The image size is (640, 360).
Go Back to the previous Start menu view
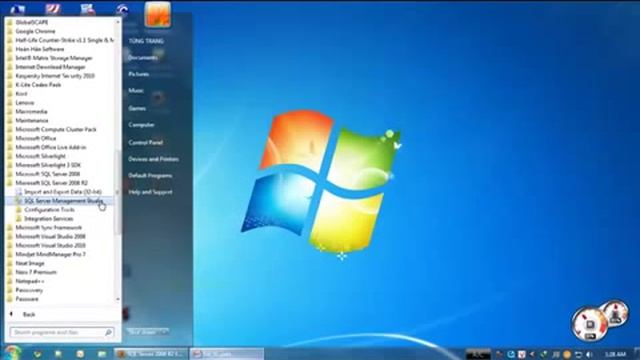(x=29, y=314)
